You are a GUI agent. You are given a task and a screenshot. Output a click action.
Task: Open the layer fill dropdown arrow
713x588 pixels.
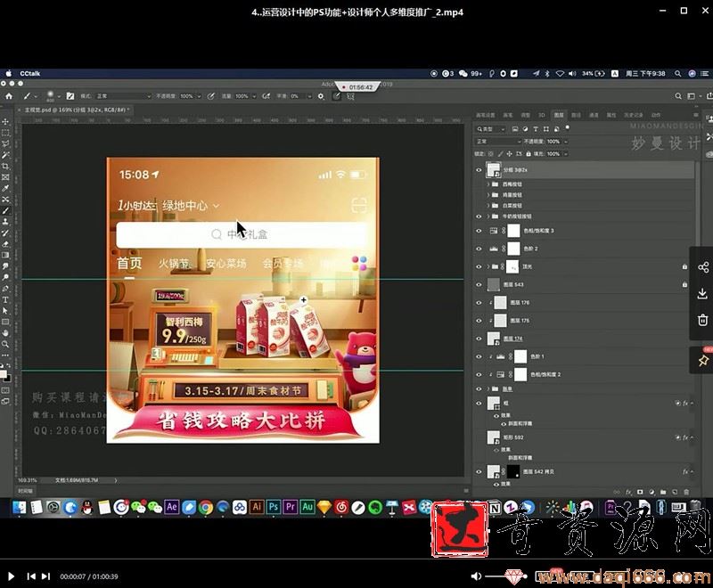(566, 154)
